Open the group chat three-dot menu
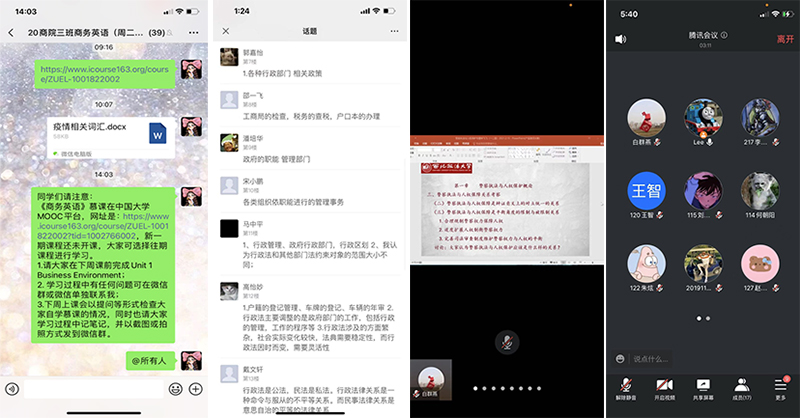Image resolution: width=800 pixels, height=418 pixels. pos(194,33)
